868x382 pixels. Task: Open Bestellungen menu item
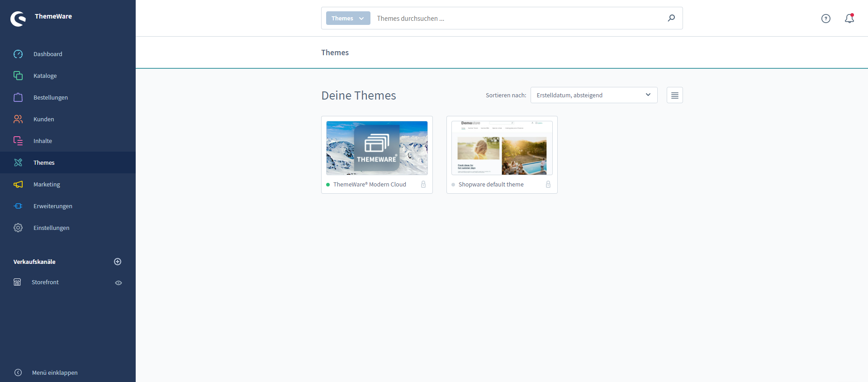click(68, 97)
